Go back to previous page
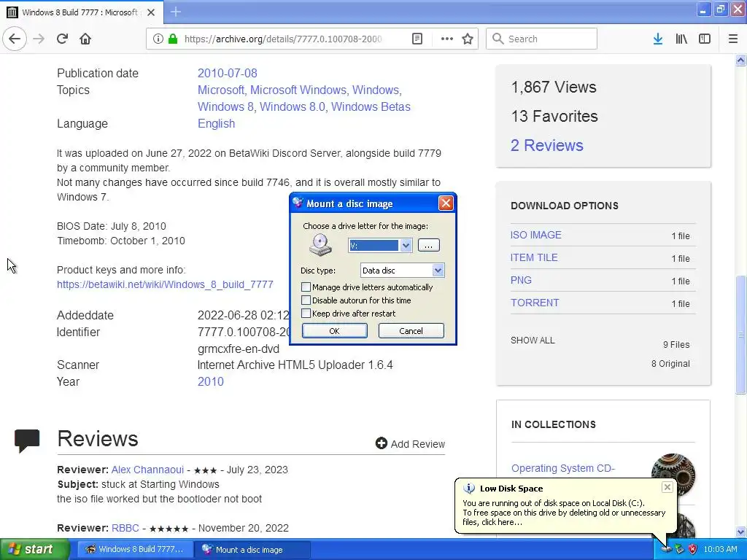This screenshot has width=747, height=560. (x=15, y=39)
